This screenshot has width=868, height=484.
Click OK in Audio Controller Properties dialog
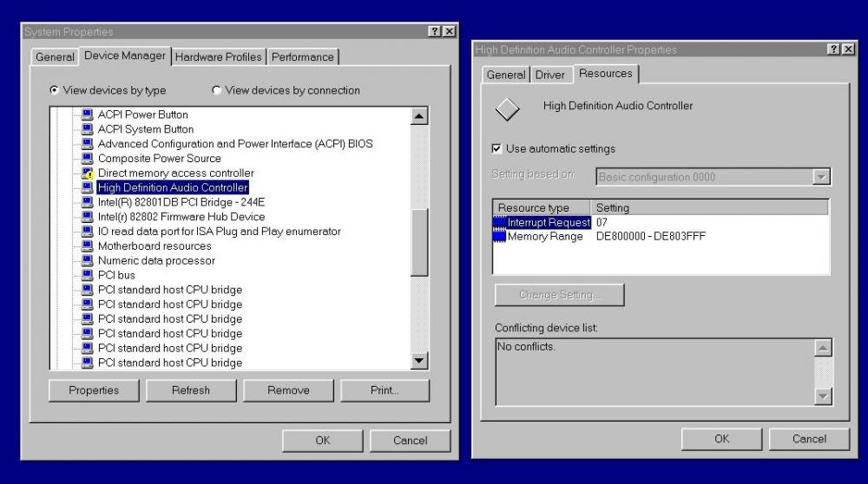[722, 439]
